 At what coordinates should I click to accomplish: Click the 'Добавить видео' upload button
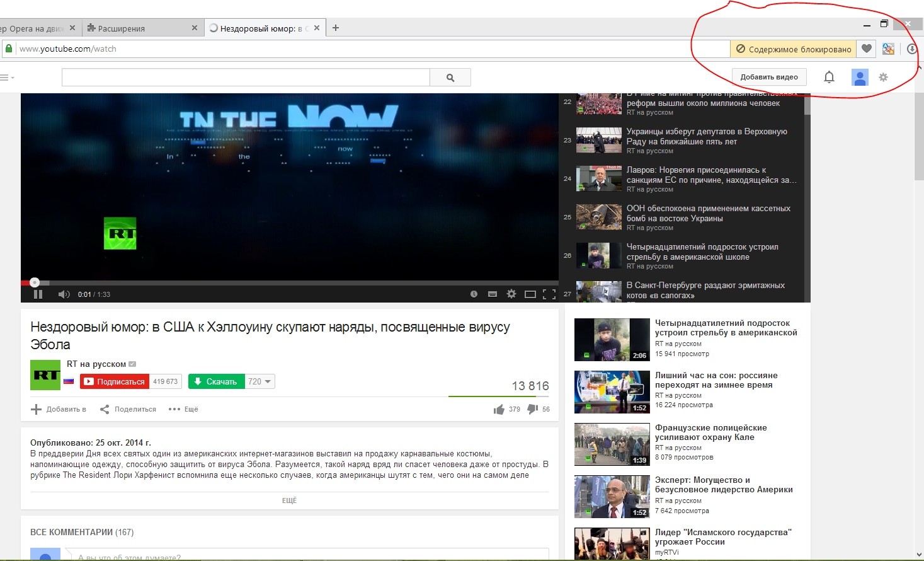tap(769, 77)
